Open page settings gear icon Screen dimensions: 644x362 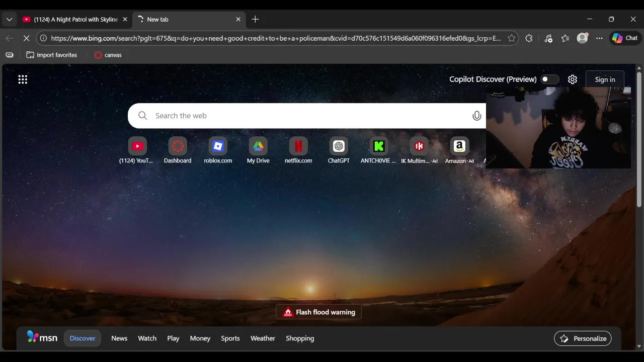[573, 79]
